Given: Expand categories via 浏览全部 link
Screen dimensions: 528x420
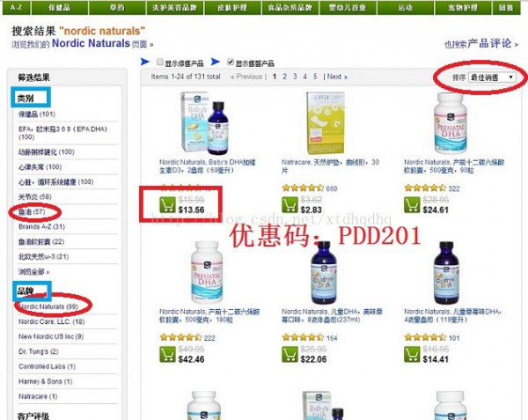Looking at the screenshot, I should [x=33, y=271].
